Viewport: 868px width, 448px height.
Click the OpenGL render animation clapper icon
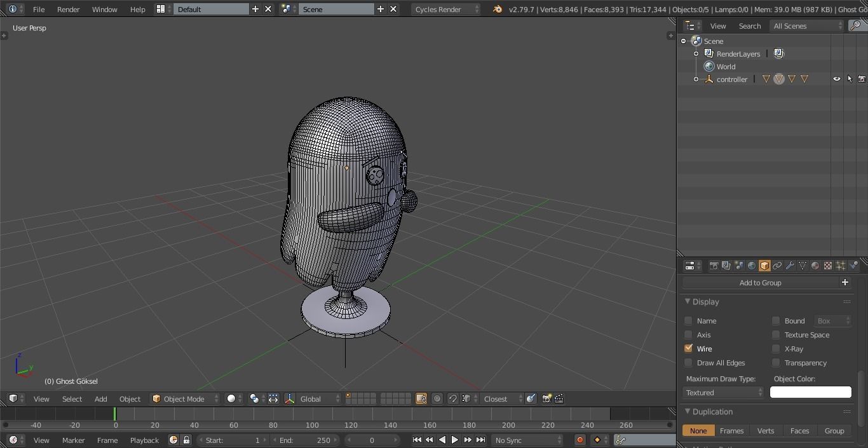point(559,398)
